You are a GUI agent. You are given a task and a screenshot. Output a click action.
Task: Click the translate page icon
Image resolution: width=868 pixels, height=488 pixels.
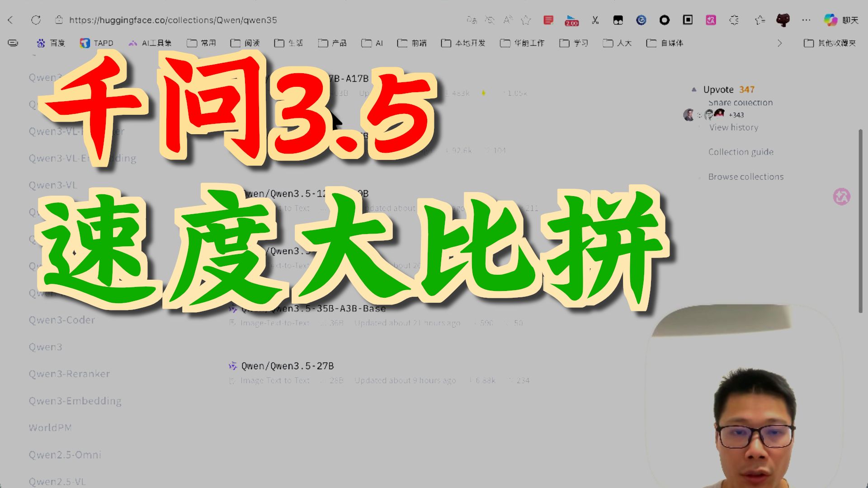[472, 20]
